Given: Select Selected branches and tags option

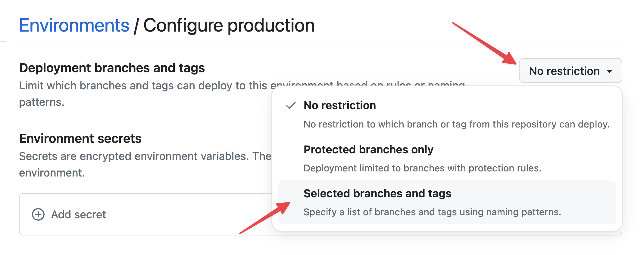Looking at the screenshot, I should point(377,193).
